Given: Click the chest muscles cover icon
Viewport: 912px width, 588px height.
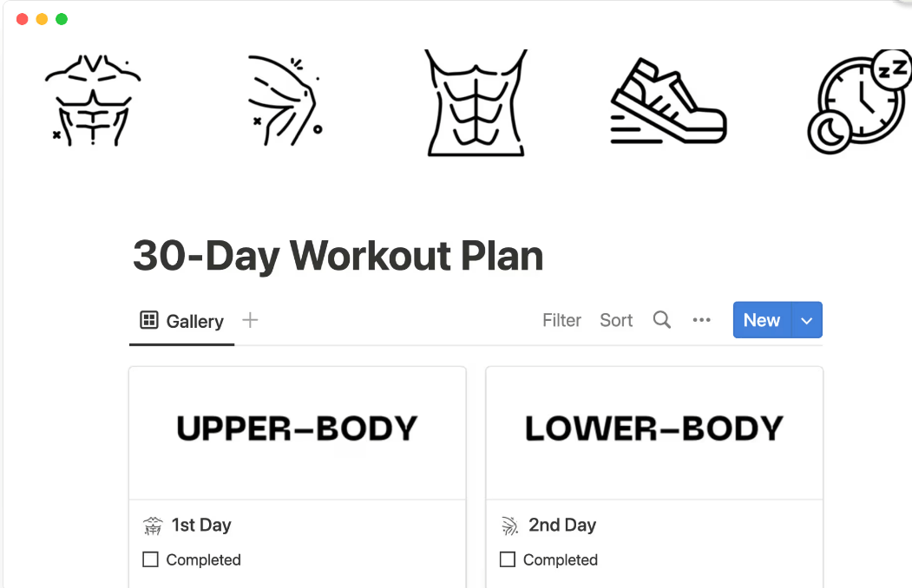Looking at the screenshot, I should point(93,100).
